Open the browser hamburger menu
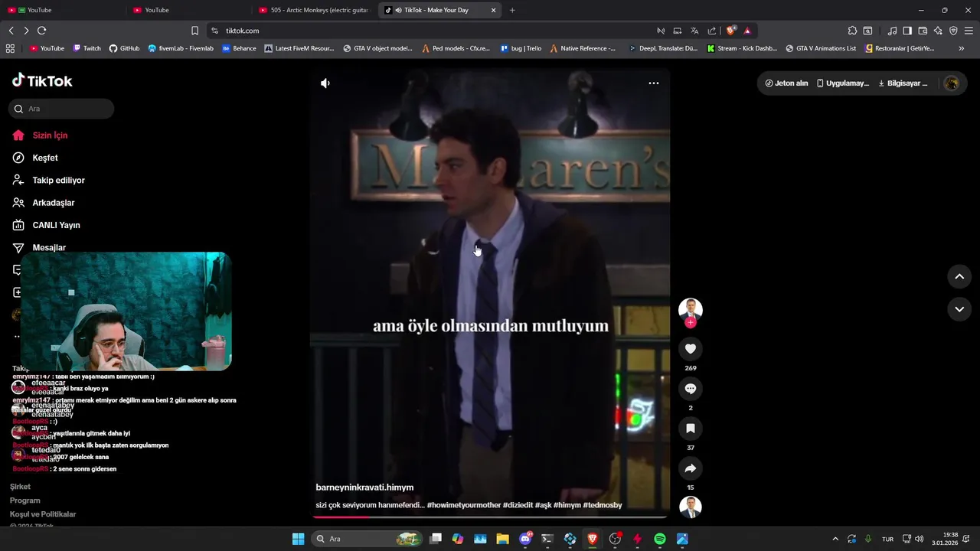Screen dimensions: 980x551 (969, 31)
